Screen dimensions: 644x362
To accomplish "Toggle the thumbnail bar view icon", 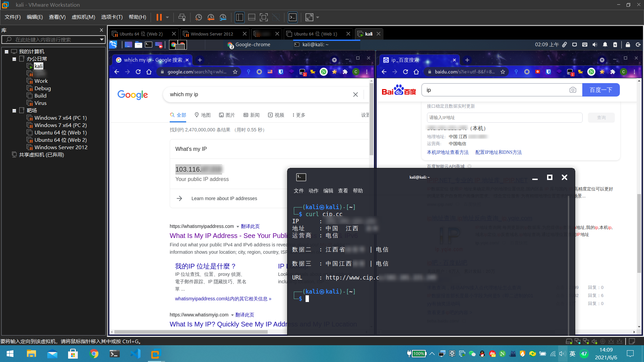I will click(x=252, y=17).
